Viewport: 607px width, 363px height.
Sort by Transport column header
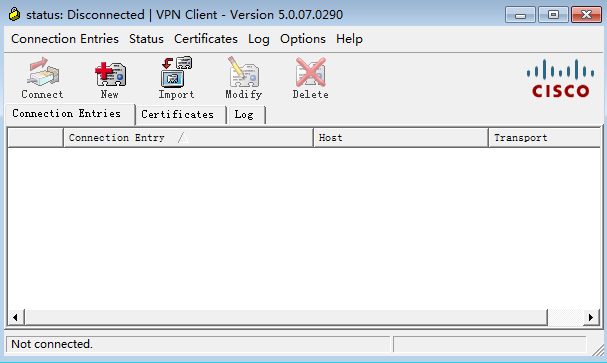tap(545, 138)
